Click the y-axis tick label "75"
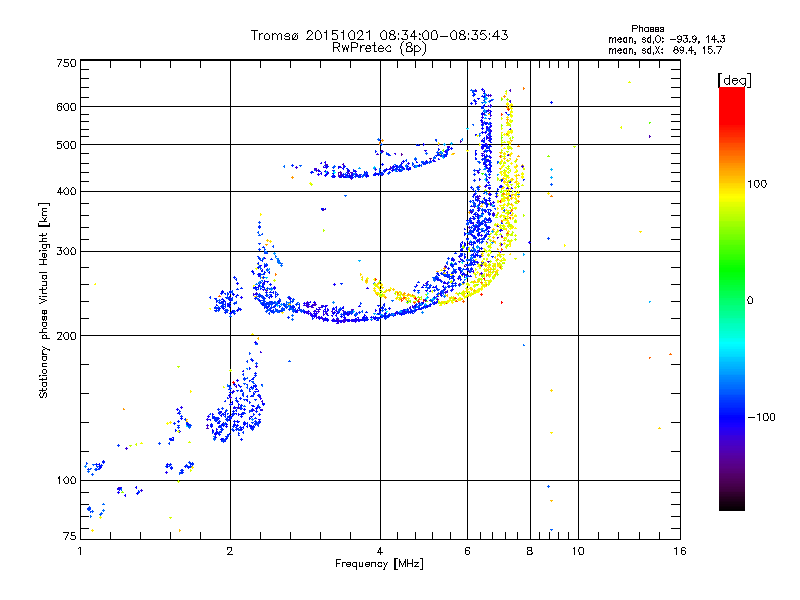 [70, 536]
